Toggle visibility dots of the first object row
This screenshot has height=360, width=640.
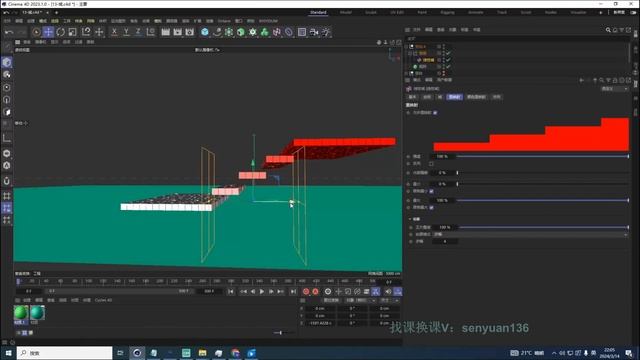pyautogui.click(x=444, y=46)
